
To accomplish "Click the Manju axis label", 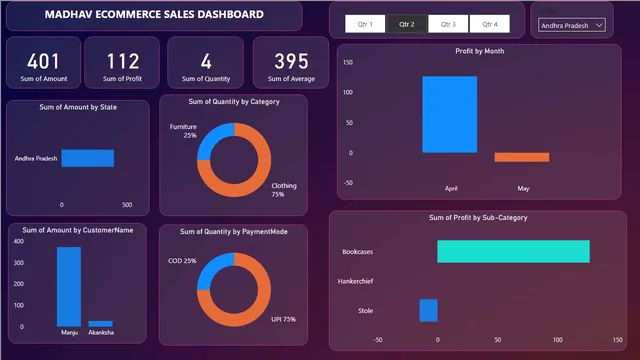I will [x=69, y=333].
